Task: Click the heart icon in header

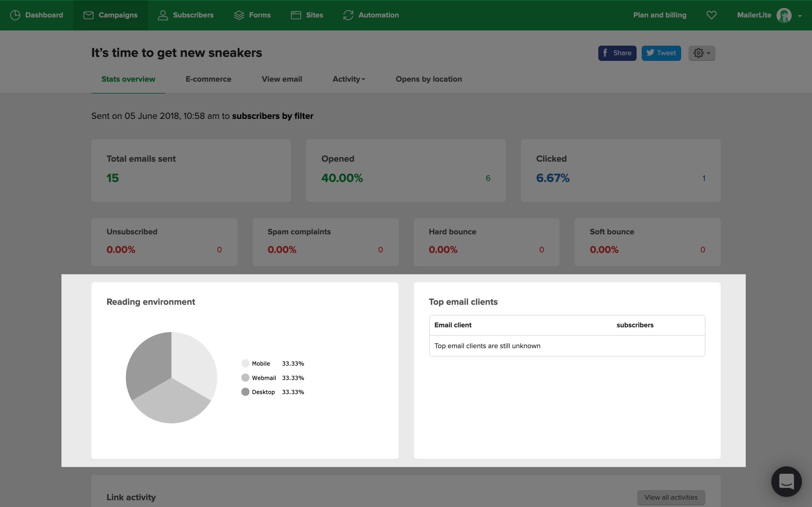Action: tap(711, 15)
